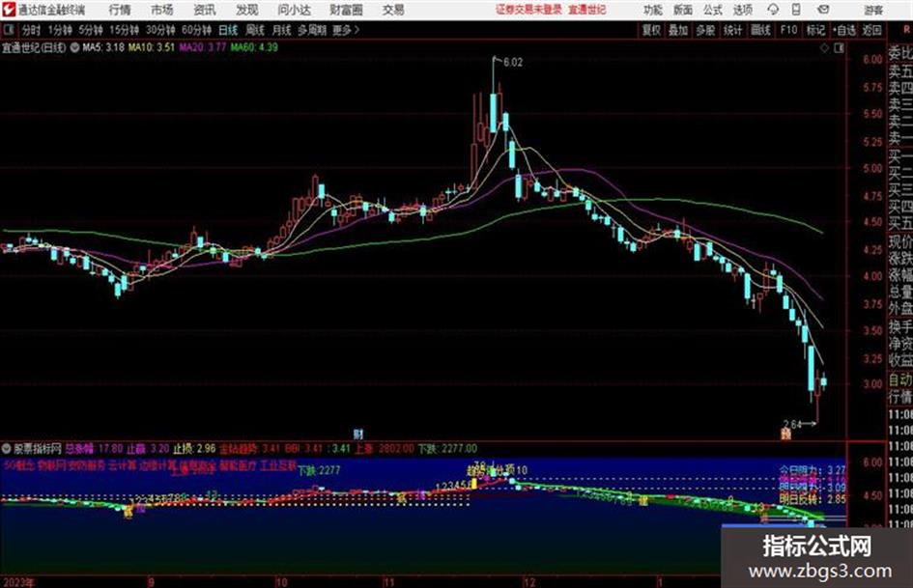Open the mail envelope icon
Screen dimensions: 913x588
pyautogui.click(x=823, y=10)
